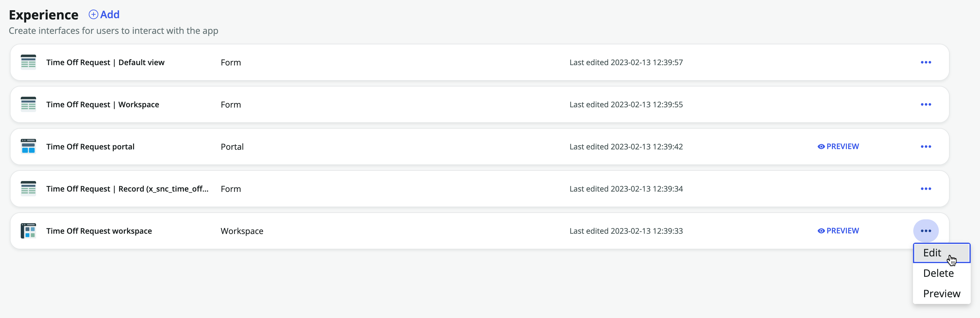
Task: Click the plus circle icon next to Add
Action: [x=93, y=14]
